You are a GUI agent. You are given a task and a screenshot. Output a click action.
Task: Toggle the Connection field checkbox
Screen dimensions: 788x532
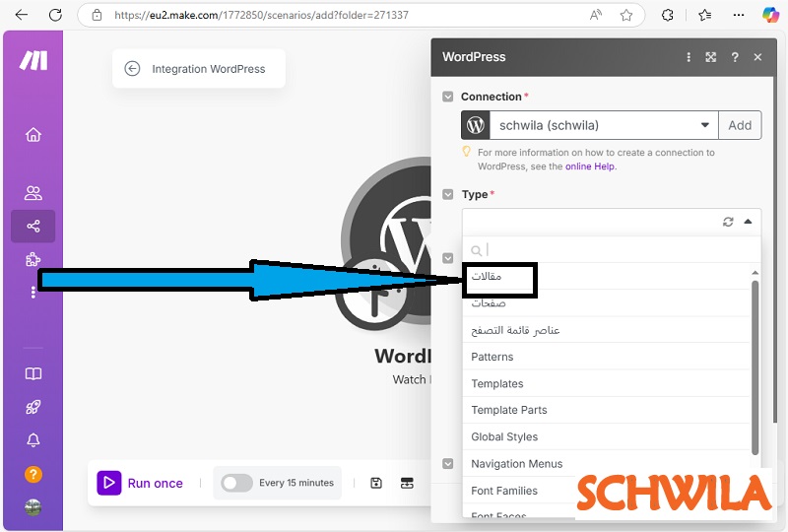(448, 97)
